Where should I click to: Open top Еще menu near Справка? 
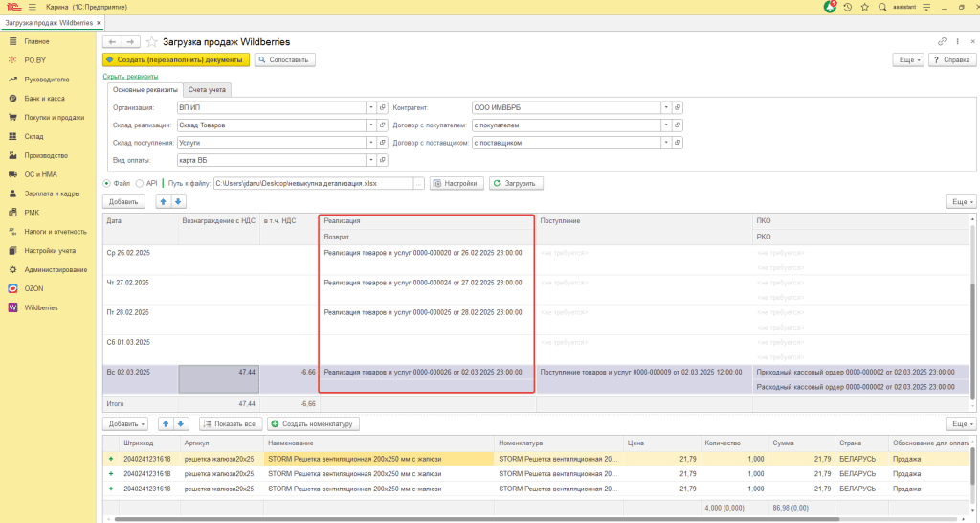[908, 59]
